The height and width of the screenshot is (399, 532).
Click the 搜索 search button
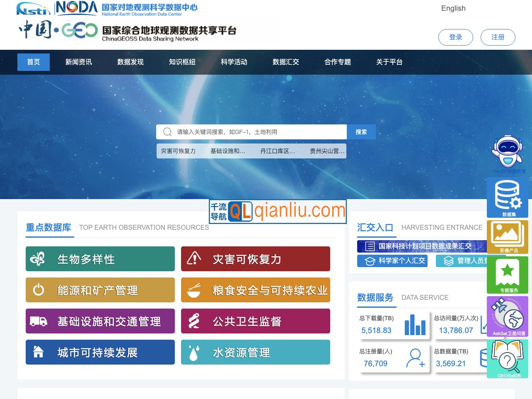pyautogui.click(x=361, y=131)
